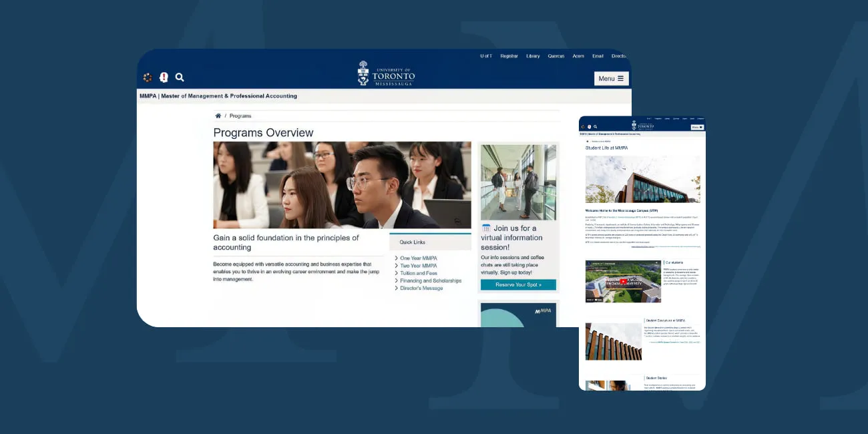Click the accessibility icon in the mobile header
Image resolution: width=868 pixels, height=434 pixels.
pyautogui.click(x=589, y=126)
